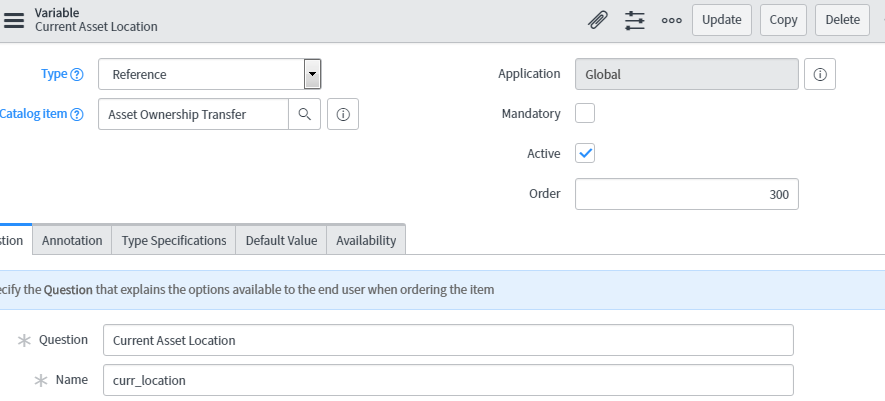Click the blue Question hint message text
885x401 pixels.
[x=247, y=290]
